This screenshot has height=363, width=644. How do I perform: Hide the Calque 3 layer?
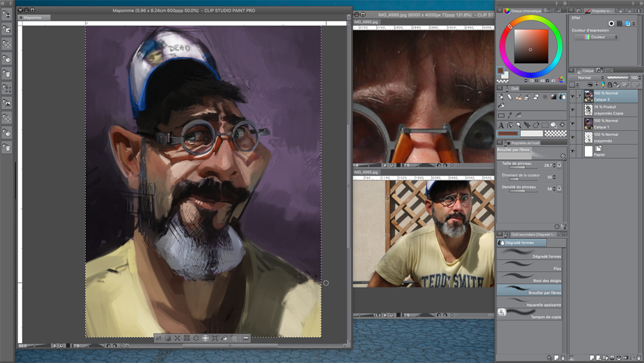coord(573,96)
